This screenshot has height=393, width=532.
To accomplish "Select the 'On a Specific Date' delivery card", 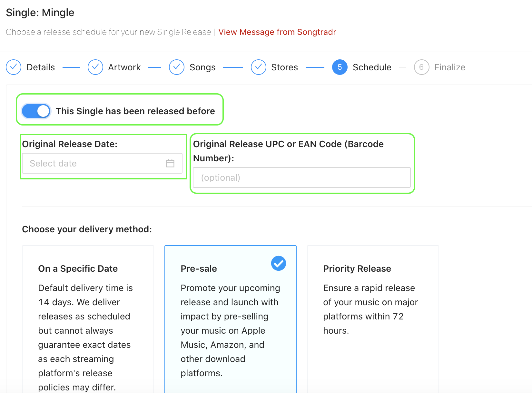I will (x=88, y=319).
